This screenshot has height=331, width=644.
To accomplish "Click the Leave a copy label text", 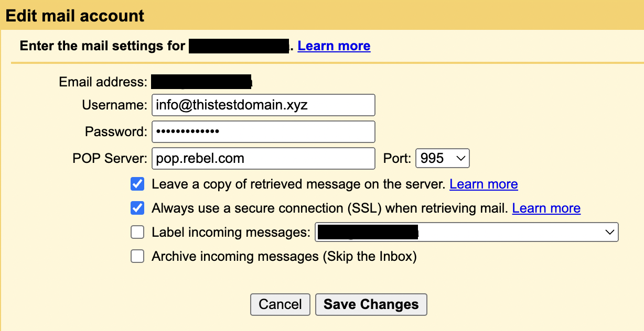I will (298, 184).
